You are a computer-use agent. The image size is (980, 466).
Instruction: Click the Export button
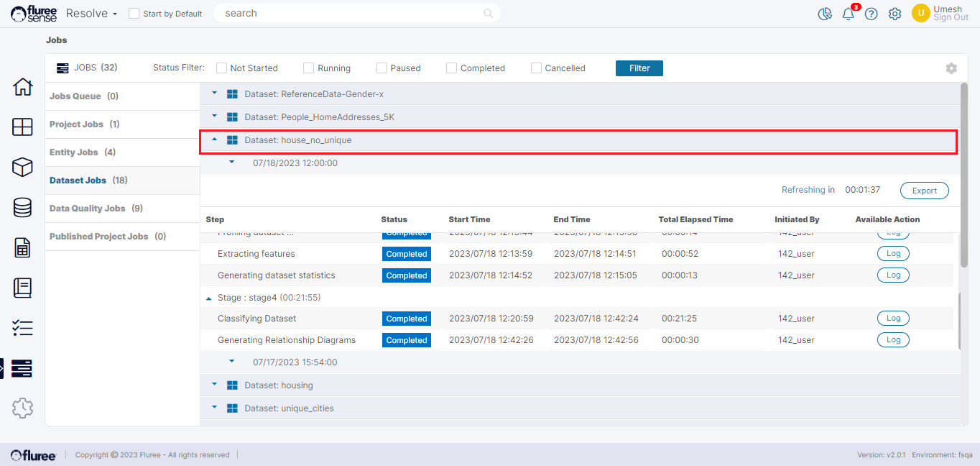[924, 191]
